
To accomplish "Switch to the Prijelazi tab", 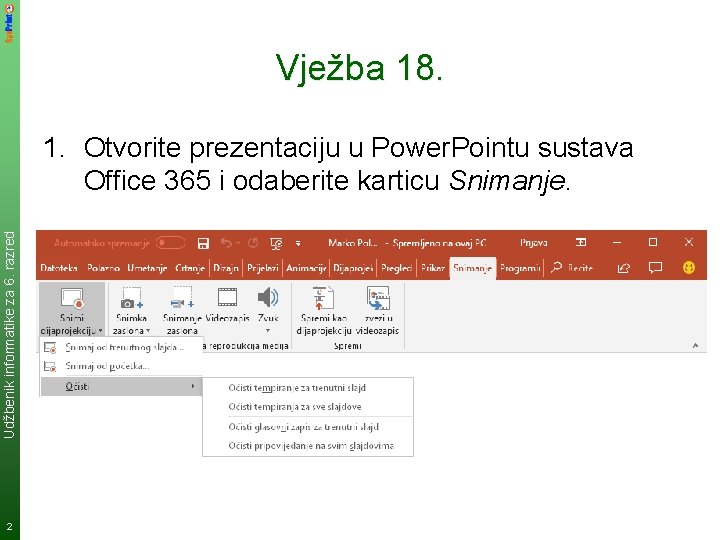I will pyautogui.click(x=263, y=268).
